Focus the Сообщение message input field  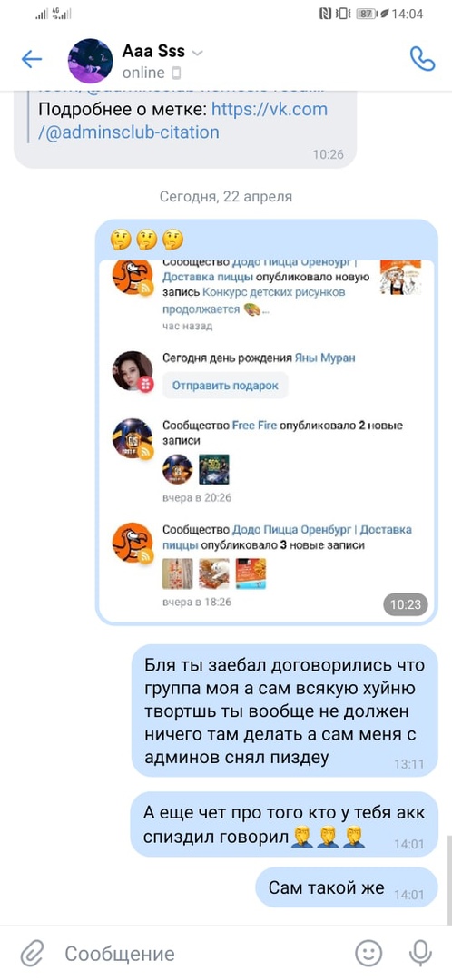click(x=200, y=954)
